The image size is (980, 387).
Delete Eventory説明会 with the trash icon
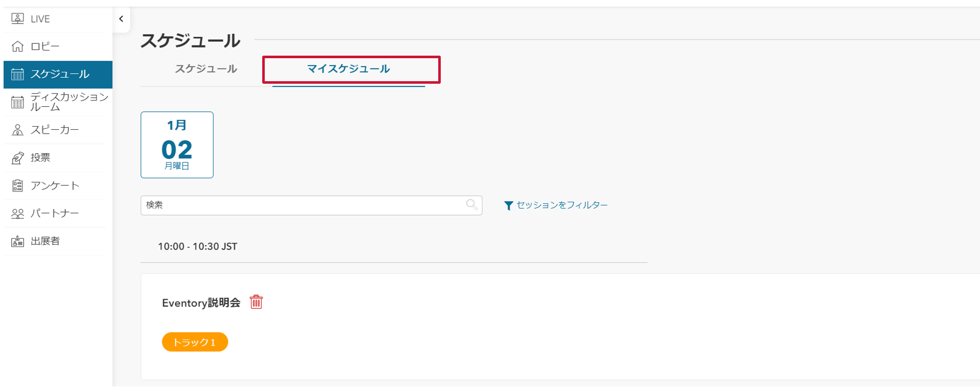pos(256,302)
